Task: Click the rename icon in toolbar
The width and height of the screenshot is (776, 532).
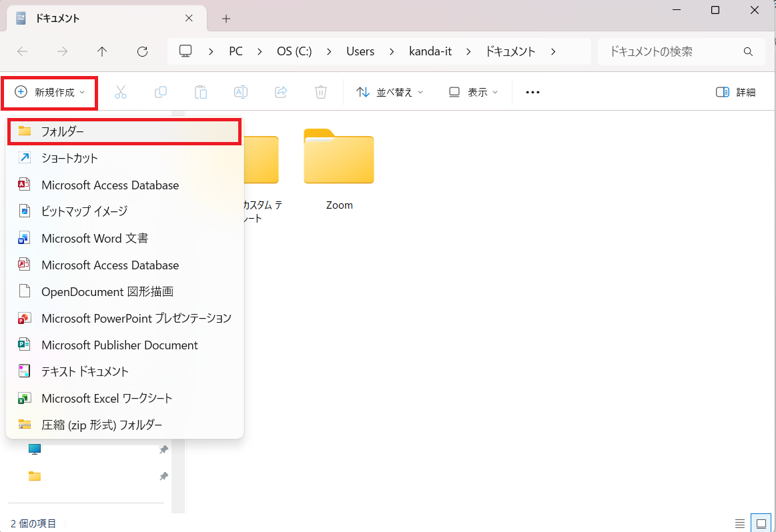Action: point(241,92)
